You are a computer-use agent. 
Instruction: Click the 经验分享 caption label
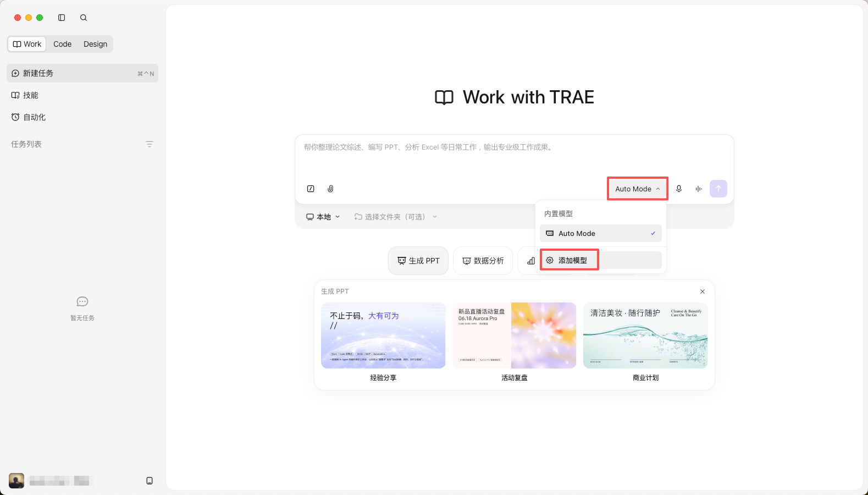click(x=383, y=378)
